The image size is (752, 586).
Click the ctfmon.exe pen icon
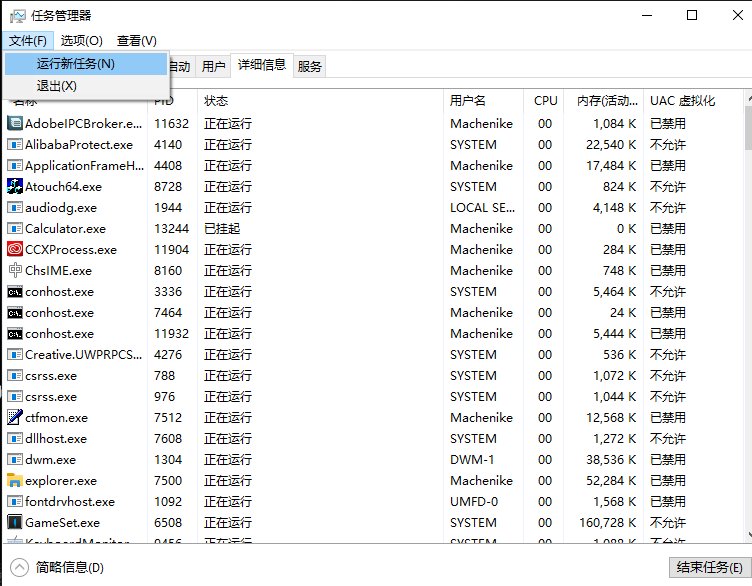pos(15,417)
